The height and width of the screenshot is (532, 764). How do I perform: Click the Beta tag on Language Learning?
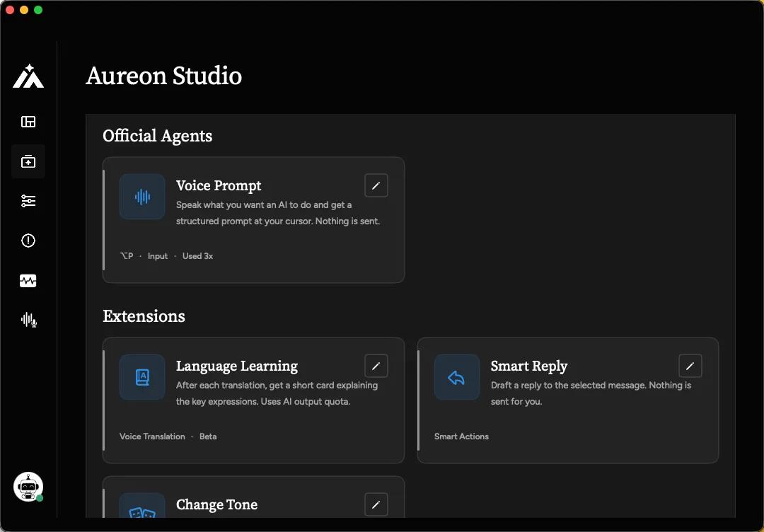pyautogui.click(x=208, y=436)
